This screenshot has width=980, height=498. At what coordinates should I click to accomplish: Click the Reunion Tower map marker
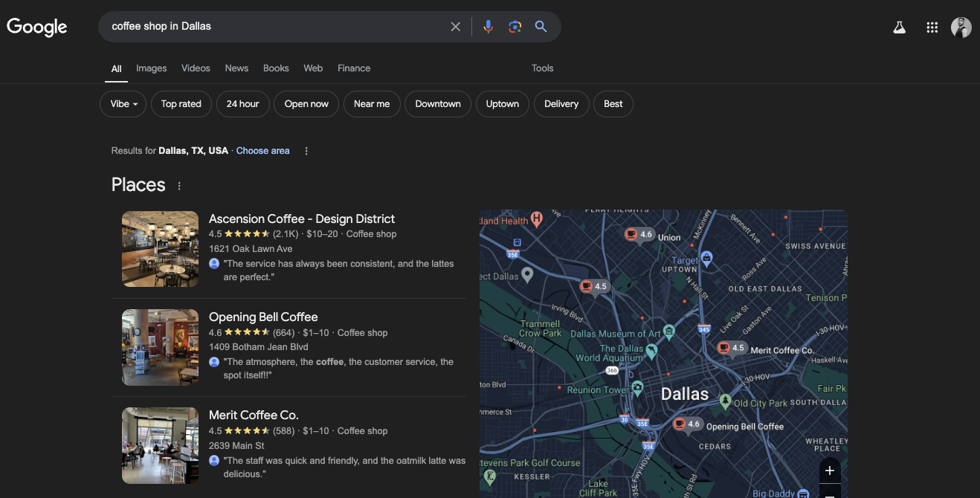637,388
